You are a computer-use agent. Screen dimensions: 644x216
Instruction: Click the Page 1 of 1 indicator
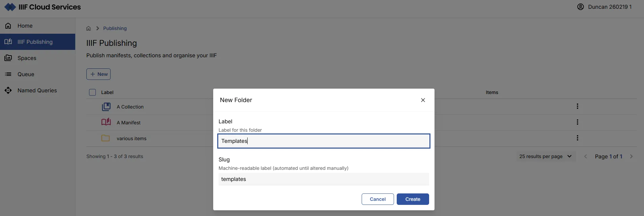609,156
